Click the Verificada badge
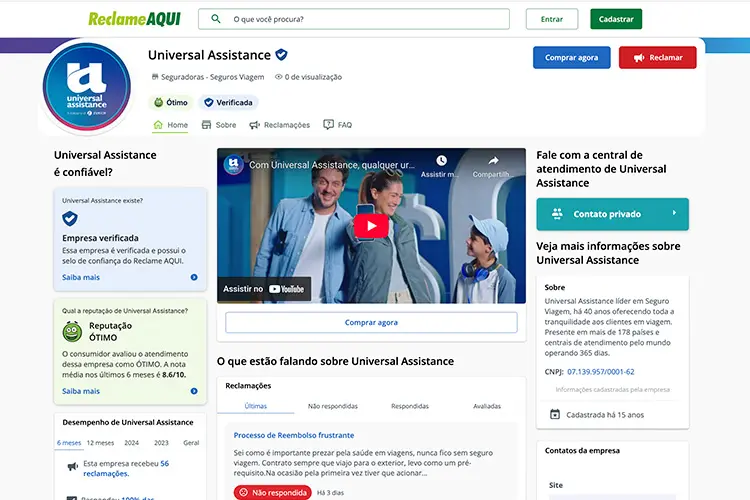Screen dimensions: 750x500 click(x=228, y=102)
